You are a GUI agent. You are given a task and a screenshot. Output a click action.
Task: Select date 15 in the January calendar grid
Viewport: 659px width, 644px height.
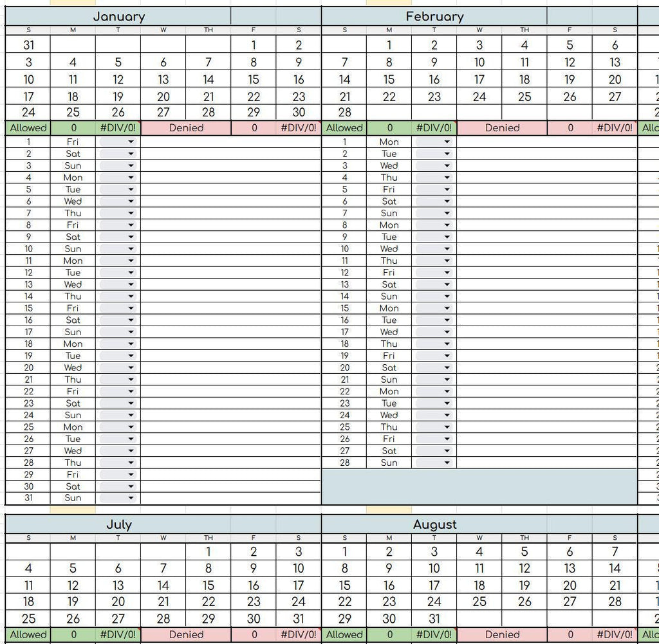(254, 79)
